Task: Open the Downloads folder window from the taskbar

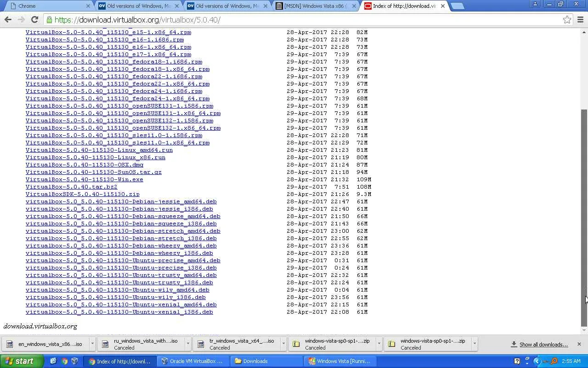Action: (x=266, y=361)
